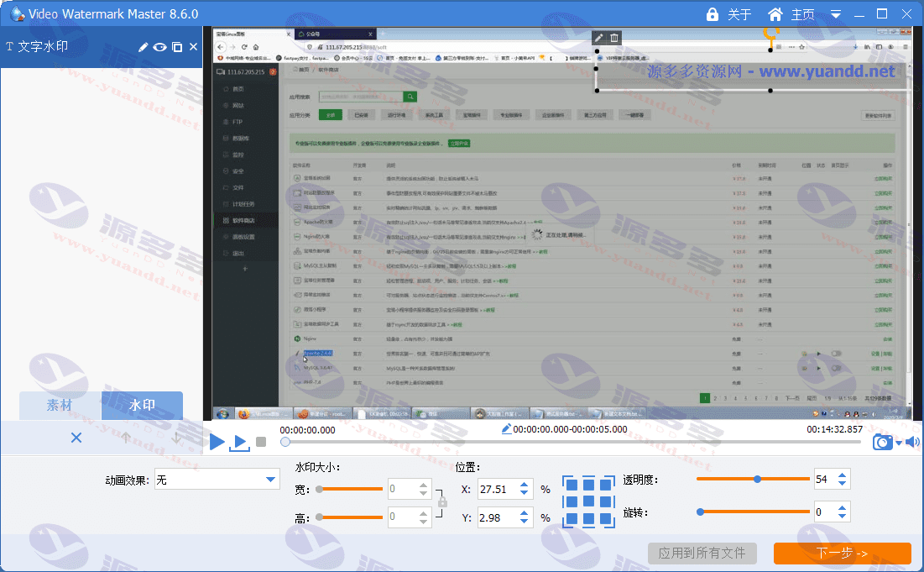Increase the X position value
The height and width of the screenshot is (572, 924).
tap(525, 485)
